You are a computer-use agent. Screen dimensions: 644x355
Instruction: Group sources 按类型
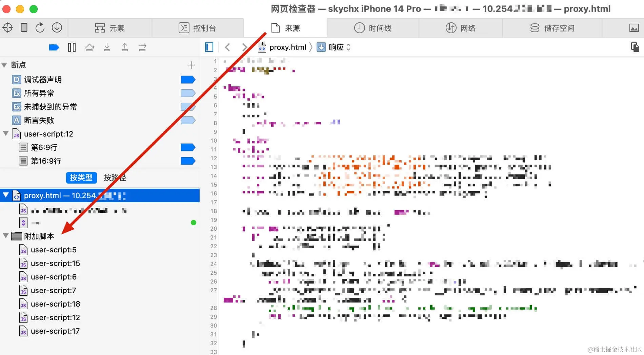tap(81, 177)
